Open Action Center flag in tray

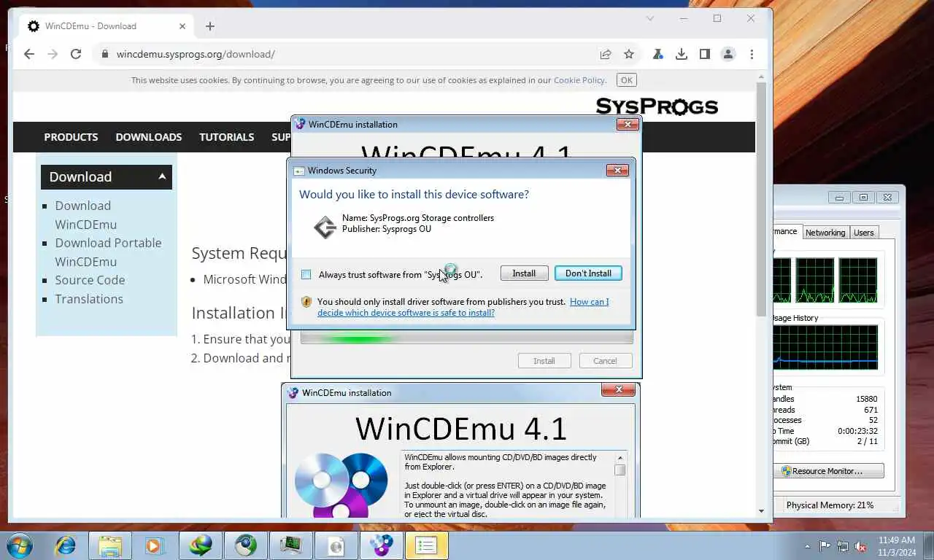click(825, 546)
